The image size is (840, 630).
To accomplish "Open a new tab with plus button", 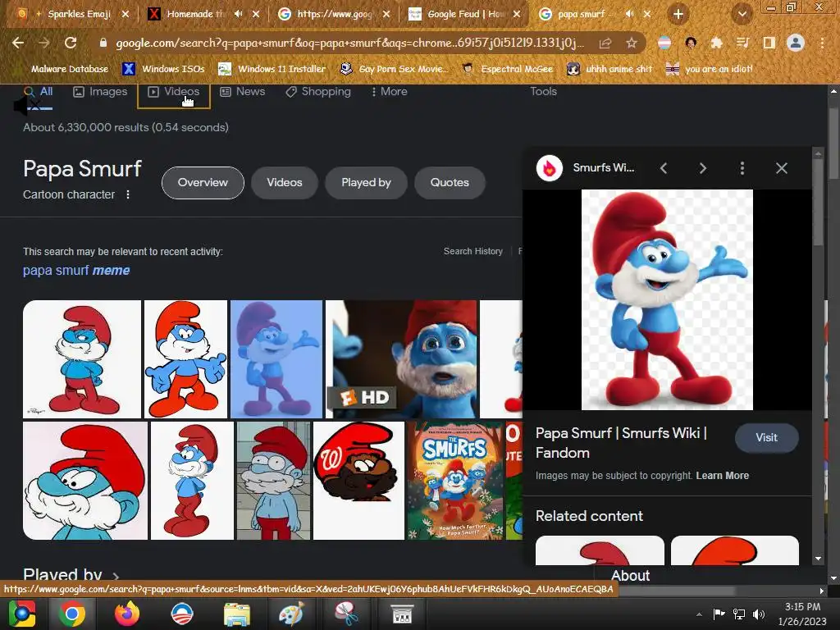I will (678, 15).
